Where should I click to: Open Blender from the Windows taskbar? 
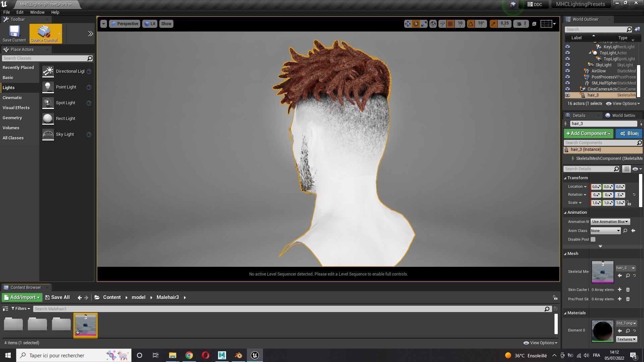(x=238, y=355)
